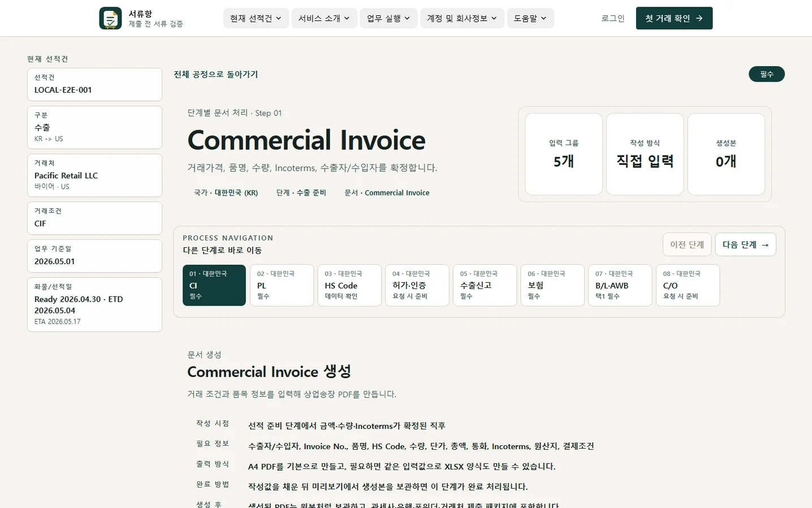Viewport: 812px width, 508px height.
Task: Click the 필요 정보 label
Action: (213, 444)
